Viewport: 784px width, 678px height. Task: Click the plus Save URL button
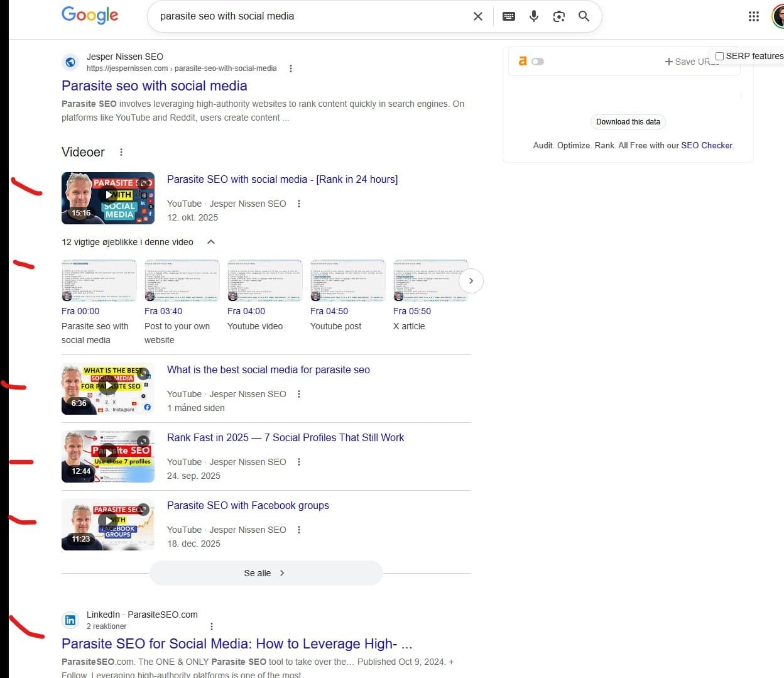[691, 62]
